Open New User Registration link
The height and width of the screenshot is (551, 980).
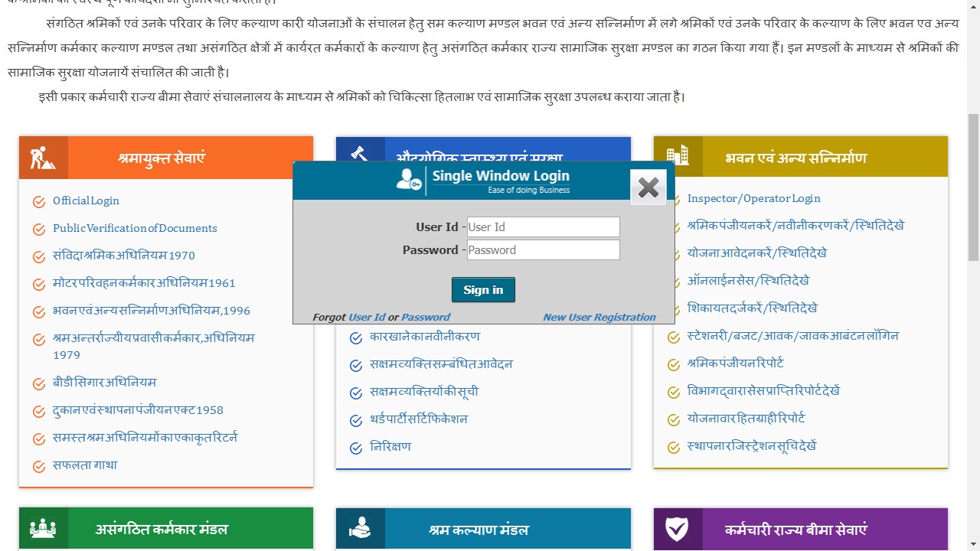(x=599, y=318)
